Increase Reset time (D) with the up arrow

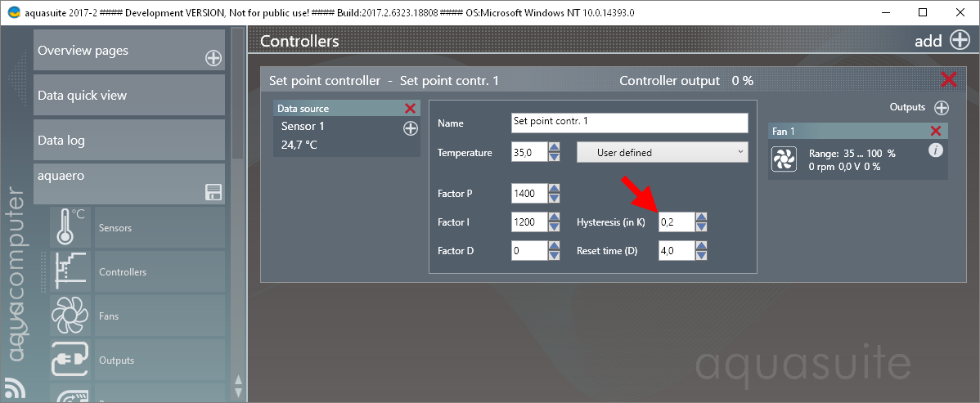(701, 246)
